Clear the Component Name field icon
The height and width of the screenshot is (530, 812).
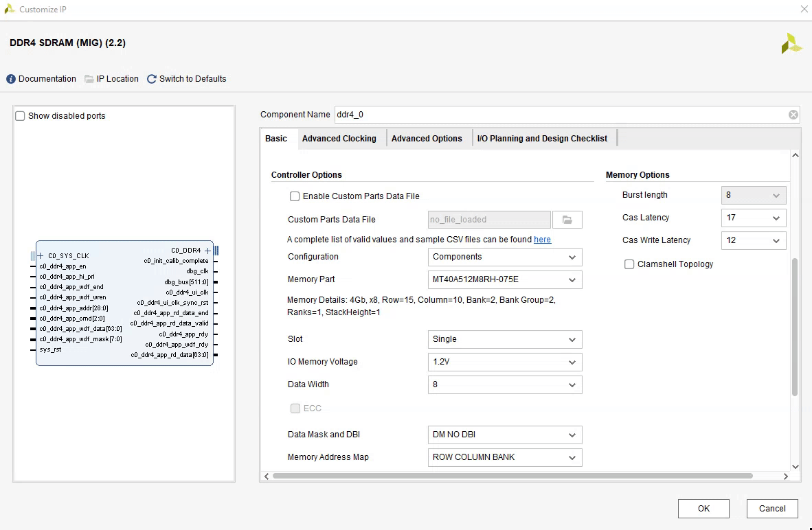pos(793,115)
